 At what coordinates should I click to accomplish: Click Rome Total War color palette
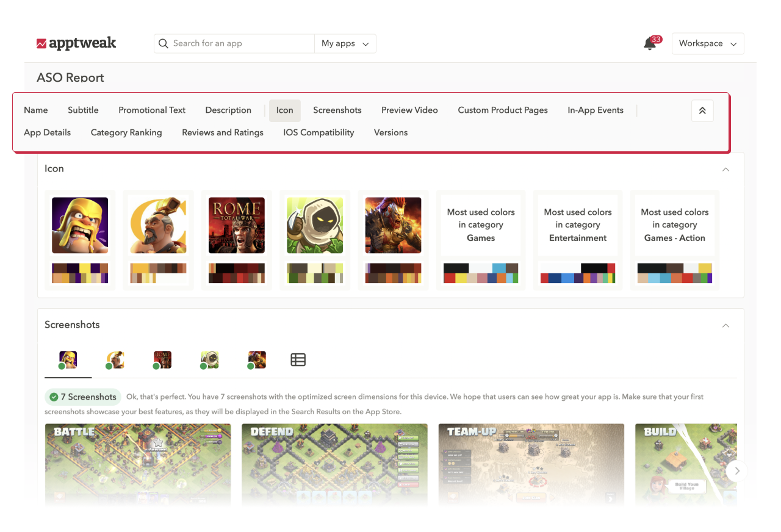[237, 273]
